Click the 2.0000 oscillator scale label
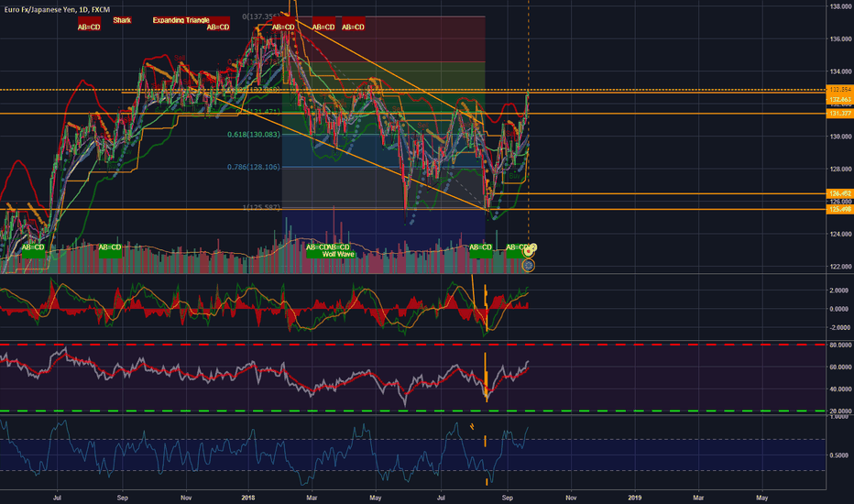The width and height of the screenshot is (854, 504). coord(839,290)
